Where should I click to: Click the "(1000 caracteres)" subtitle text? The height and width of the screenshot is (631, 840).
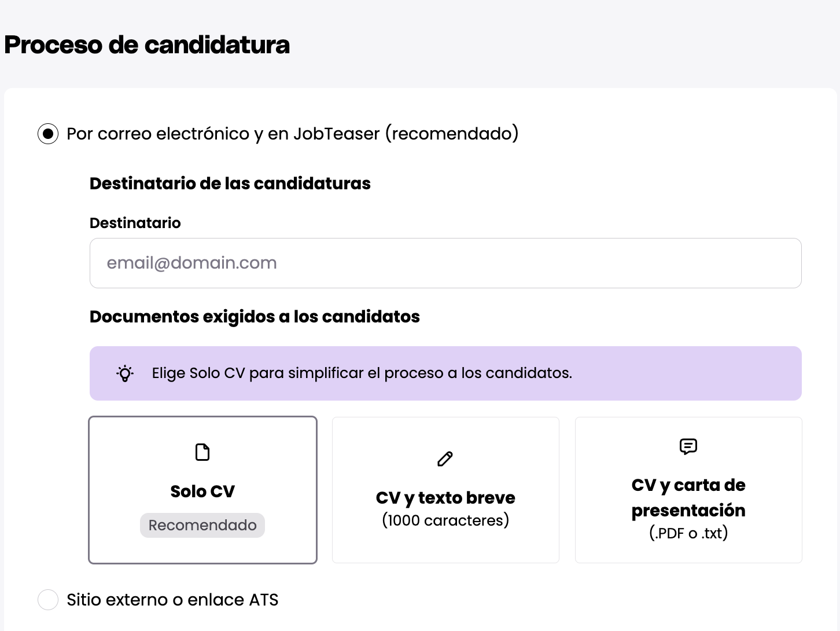(x=445, y=520)
